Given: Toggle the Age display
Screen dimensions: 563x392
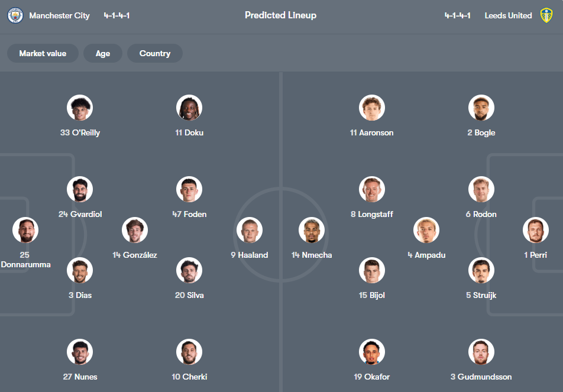Looking at the screenshot, I should click(x=102, y=53).
